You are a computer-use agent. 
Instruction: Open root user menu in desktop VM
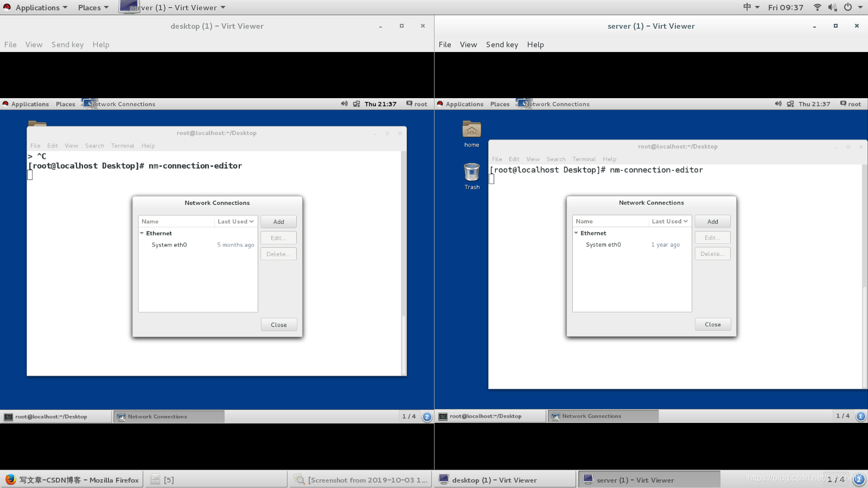(x=417, y=104)
